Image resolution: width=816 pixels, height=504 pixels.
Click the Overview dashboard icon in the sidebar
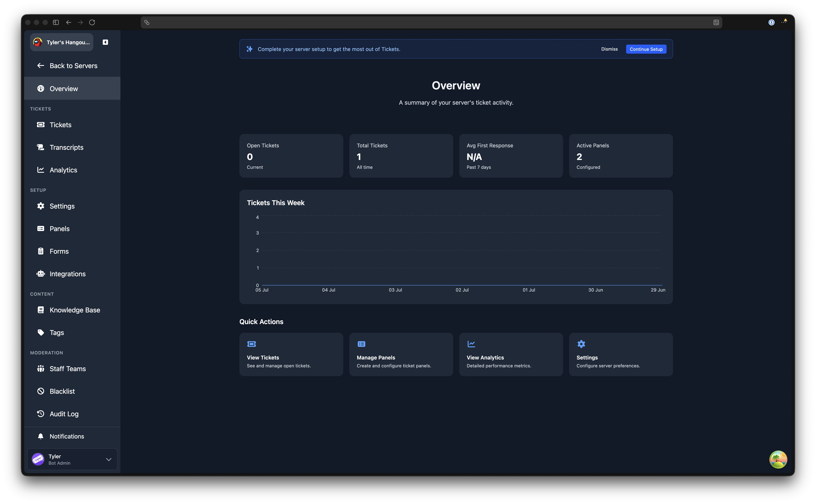click(x=41, y=88)
